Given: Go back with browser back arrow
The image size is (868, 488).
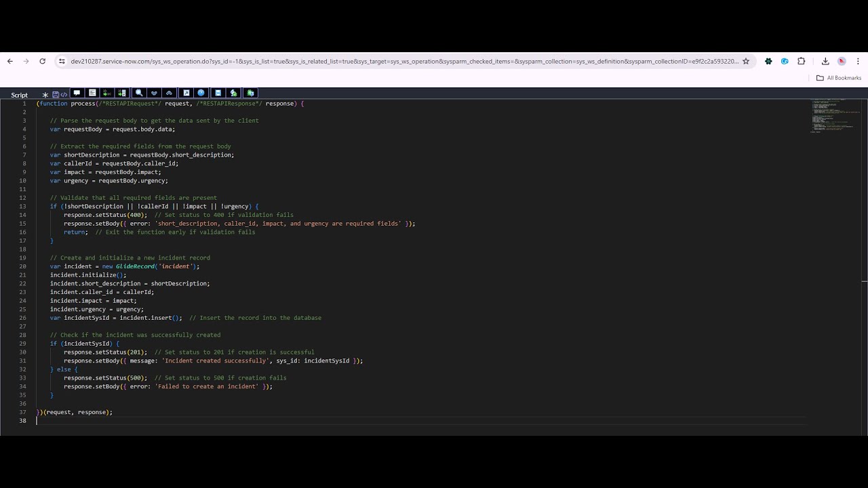Looking at the screenshot, I should [10, 61].
